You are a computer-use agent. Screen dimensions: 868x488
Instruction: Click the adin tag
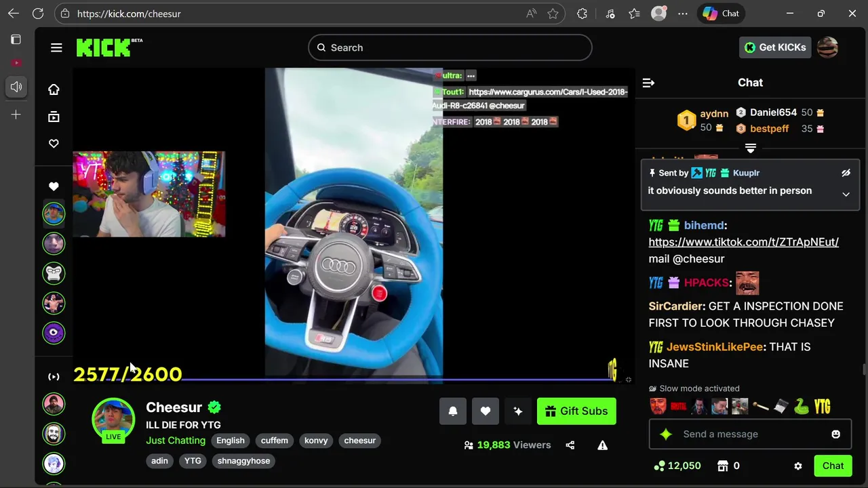159,461
